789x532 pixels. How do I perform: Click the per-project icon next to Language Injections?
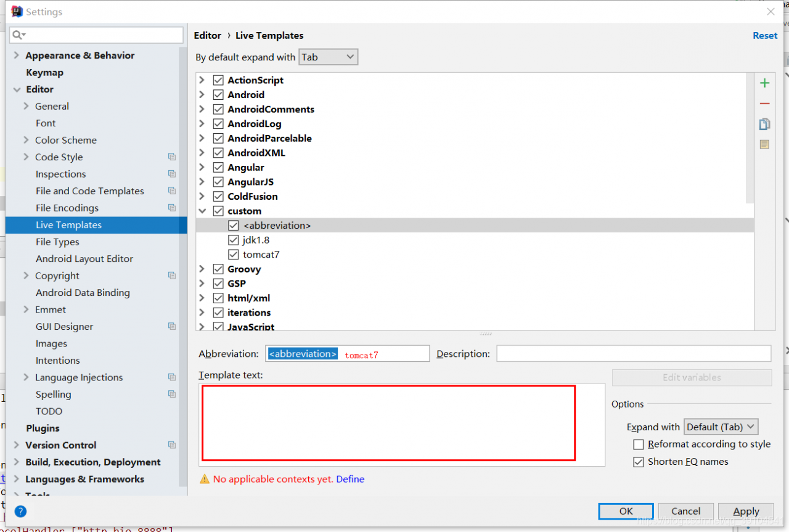click(x=172, y=377)
